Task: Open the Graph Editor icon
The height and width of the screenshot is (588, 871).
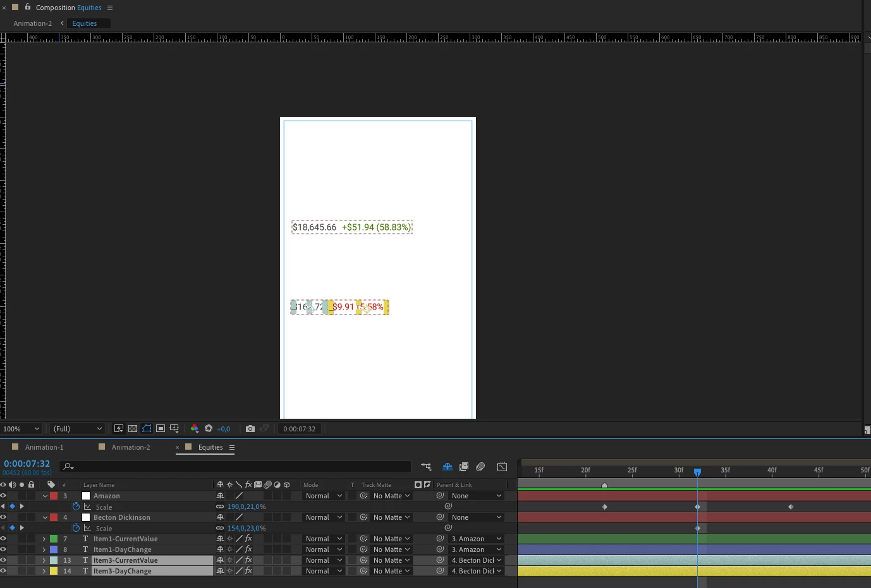Action: click(x=502, y=467)
